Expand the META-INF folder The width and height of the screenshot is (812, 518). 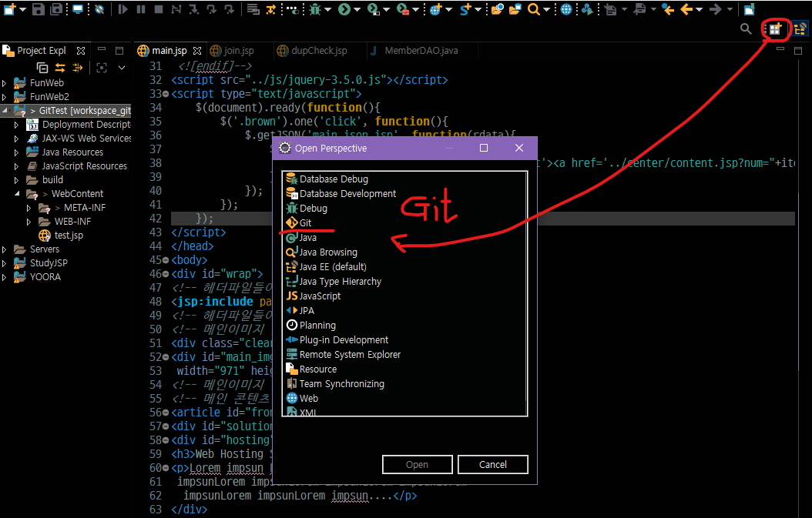[29, 208]
